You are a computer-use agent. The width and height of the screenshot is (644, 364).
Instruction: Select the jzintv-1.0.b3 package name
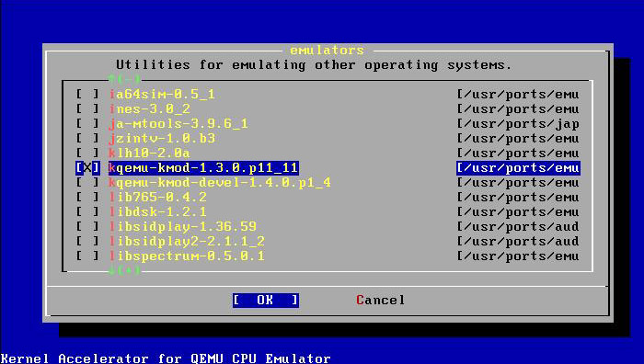pos(162,138)
